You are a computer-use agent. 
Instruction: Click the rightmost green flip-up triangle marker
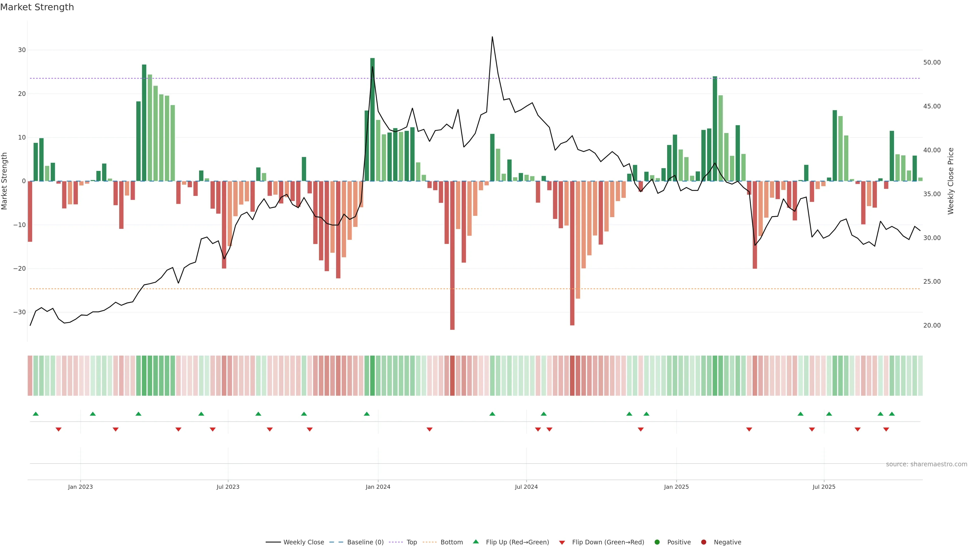click(892, 414)
